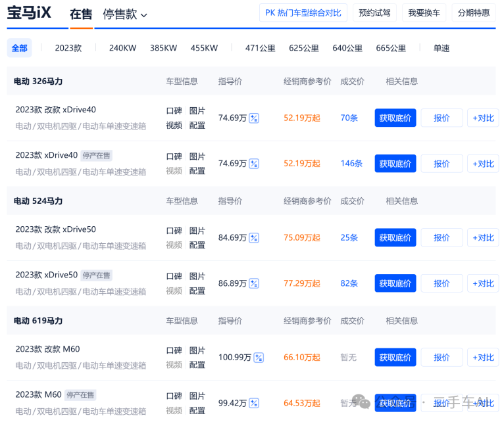Click 获取底价 for xDrive40 停产在售
Viewport: 504px width, 422px height.
[x=395, y=164]
